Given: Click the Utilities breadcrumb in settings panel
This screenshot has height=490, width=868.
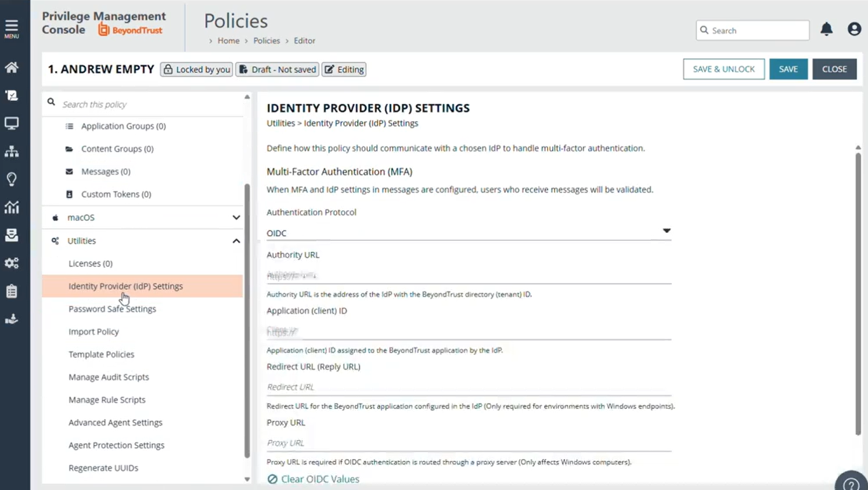Looking at the screenshot, I should point(280,123).
